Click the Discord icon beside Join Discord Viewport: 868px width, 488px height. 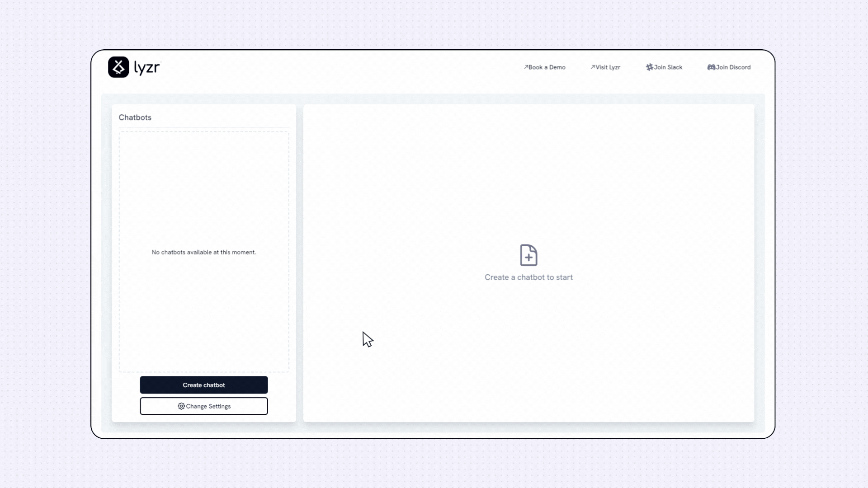(x=711, y=67)
